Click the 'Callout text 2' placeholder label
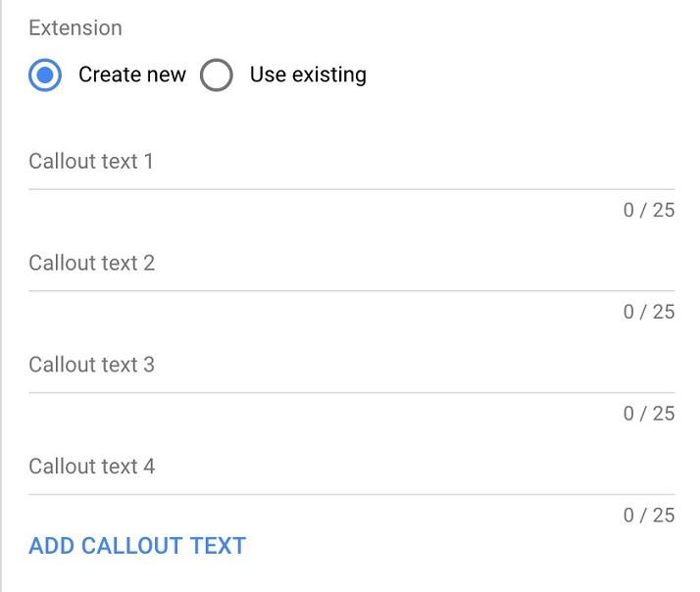700x592 pixels. (91, 263)
